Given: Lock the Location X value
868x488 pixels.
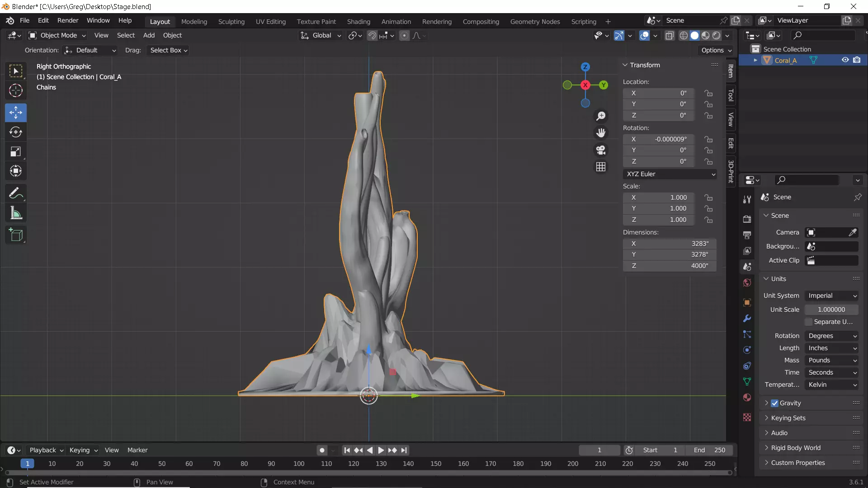Looking at the screenshot, I should coord(708,93).
